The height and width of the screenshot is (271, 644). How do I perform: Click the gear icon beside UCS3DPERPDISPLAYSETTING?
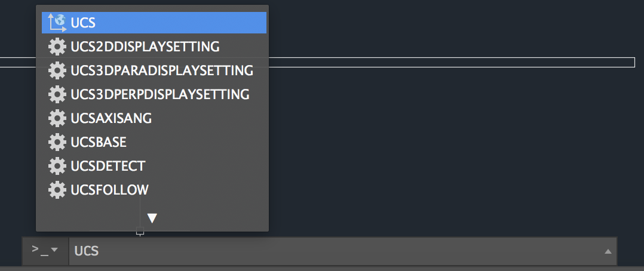tap(57, 94)
